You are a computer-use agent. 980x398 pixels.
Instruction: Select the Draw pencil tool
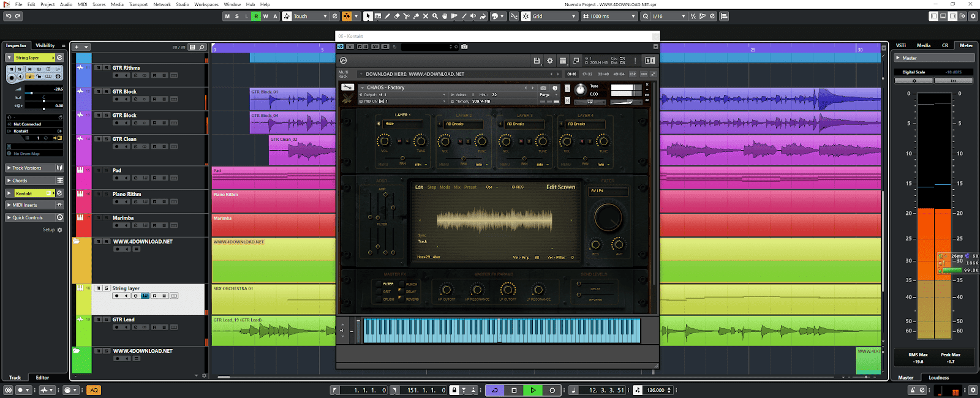387,17
